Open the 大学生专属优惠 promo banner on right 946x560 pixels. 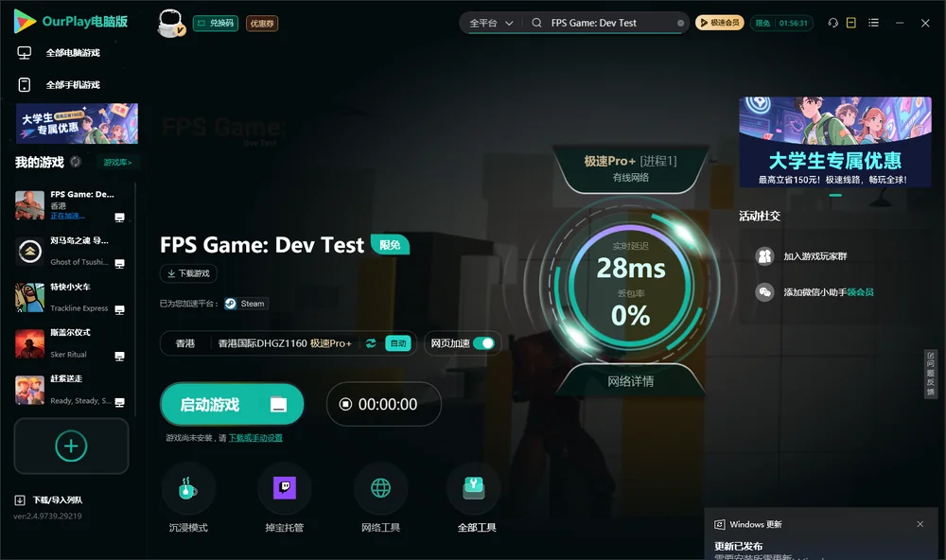835,142
